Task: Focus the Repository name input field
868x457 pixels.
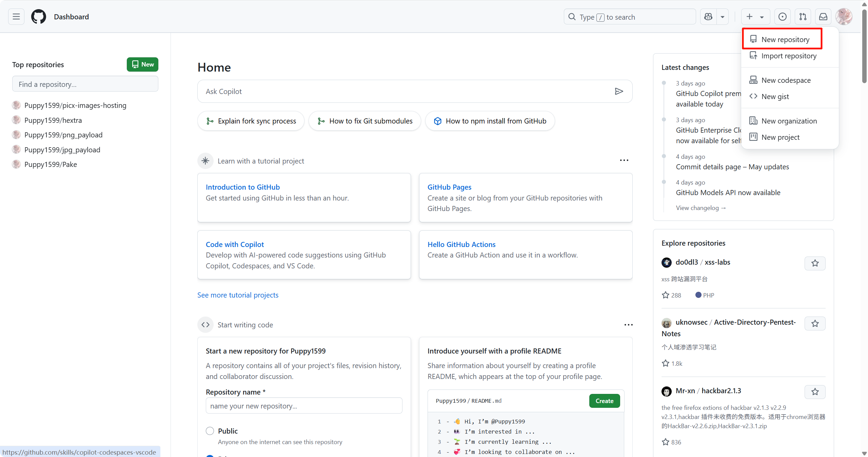Action: (304, 406)
